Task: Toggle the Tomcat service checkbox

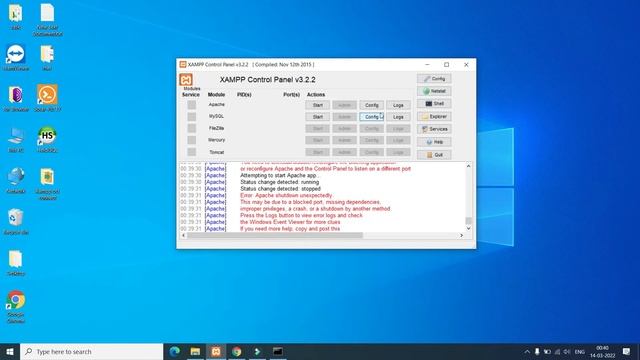Action: (x=191, y=152)
